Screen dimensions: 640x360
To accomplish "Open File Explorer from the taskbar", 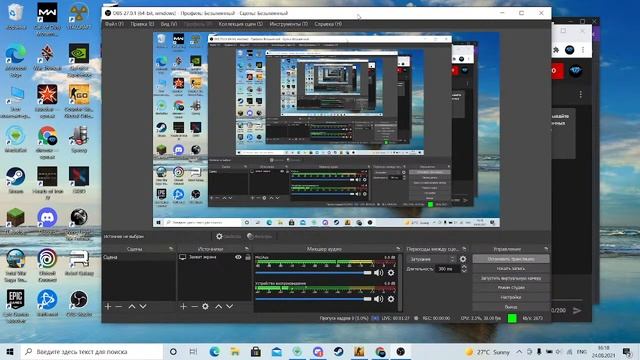I will point(235,351).
